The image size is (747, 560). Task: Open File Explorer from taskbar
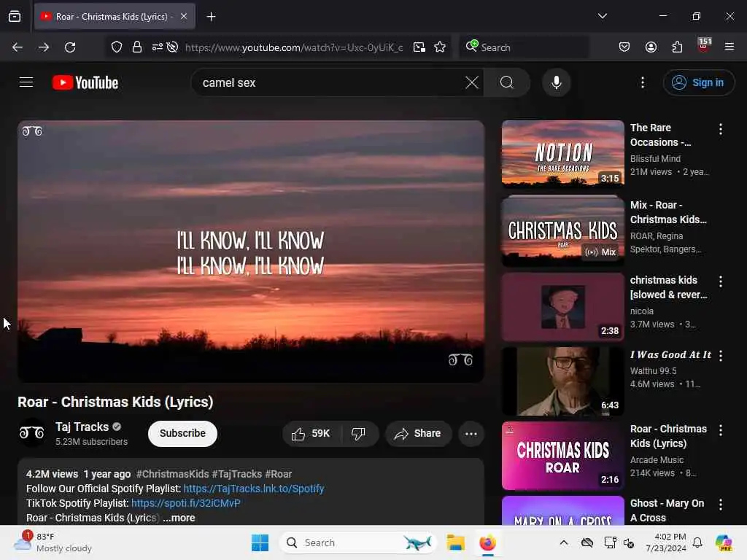coord(455,542)
